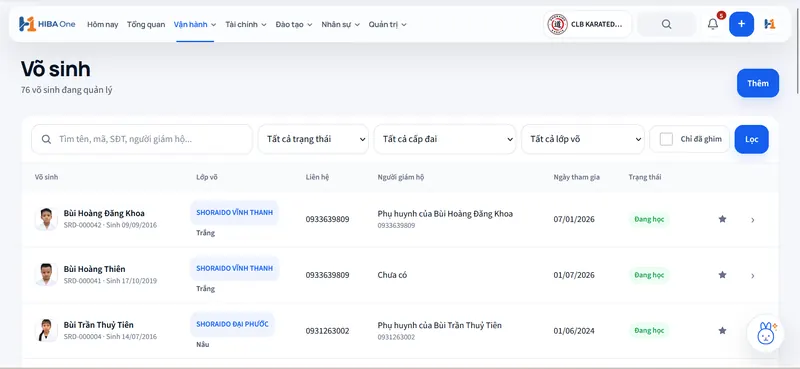Image resolution: width=800 pixels, height=369 pixels.
Task: Open arrow for Bùi Hoàng Thiên row
Action: point(753,276)
